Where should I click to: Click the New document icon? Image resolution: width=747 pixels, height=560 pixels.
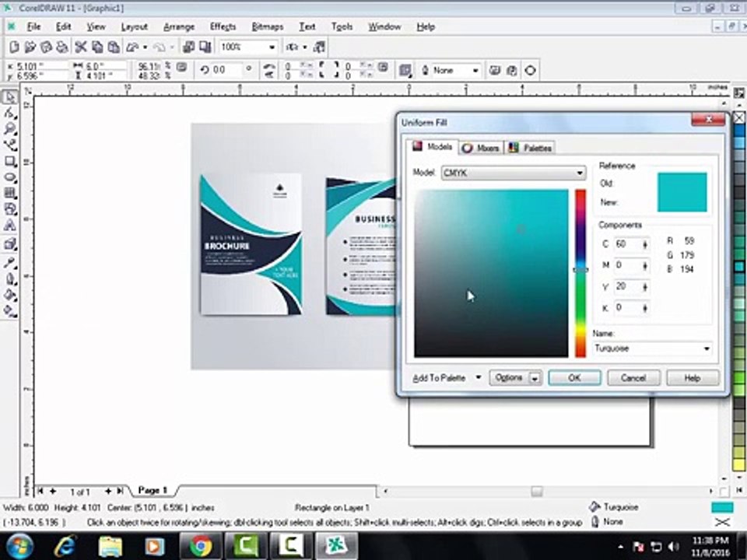pos(13,47)
